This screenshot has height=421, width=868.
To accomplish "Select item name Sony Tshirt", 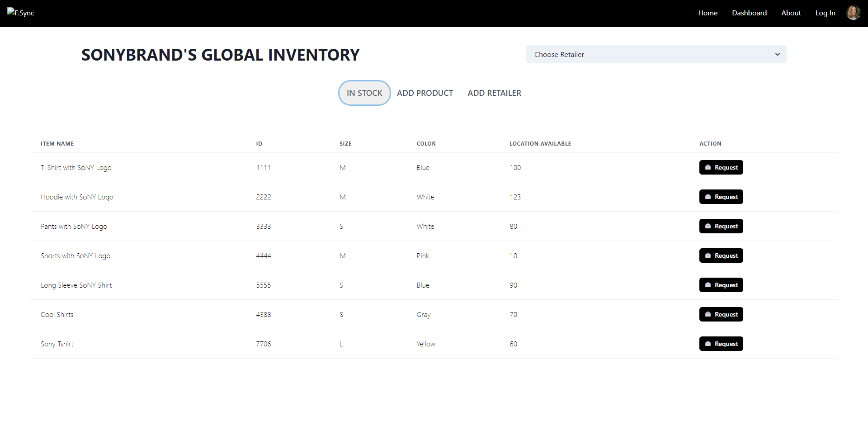I will 57,344.
